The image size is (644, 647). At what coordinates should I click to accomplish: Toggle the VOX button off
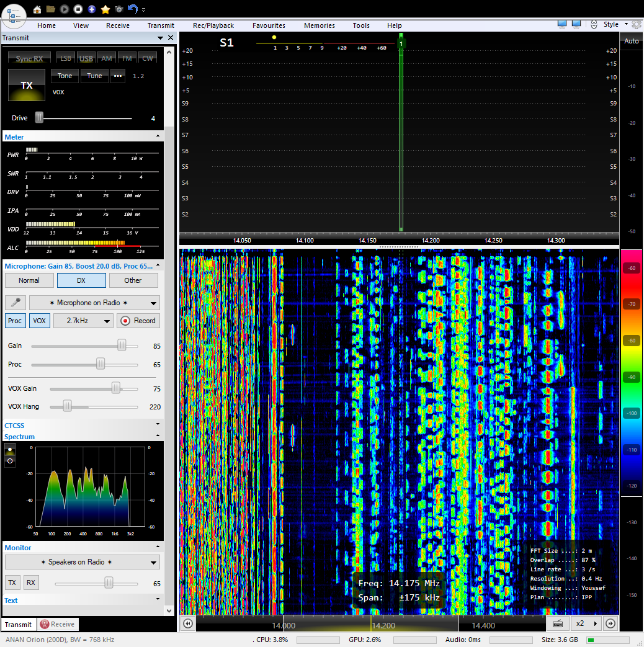pyautogui.click(x=40, y=321)
